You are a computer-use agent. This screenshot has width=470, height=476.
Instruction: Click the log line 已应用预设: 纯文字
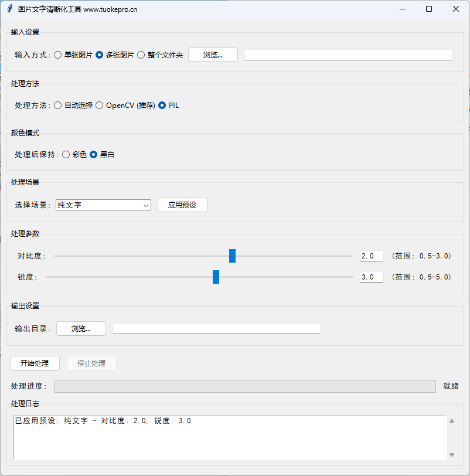tap(103, 421)
